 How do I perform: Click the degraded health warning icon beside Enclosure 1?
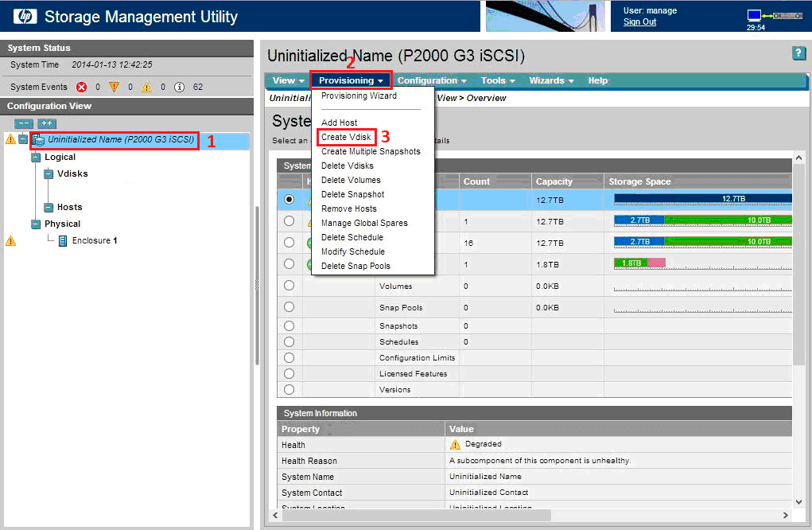[x=12, y=240]
